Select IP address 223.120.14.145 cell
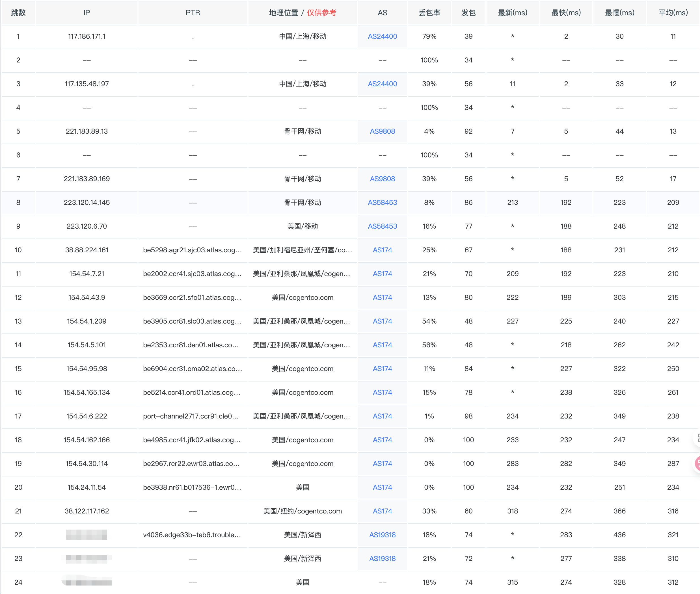Screen dimensions: 700x594 [87, 202]
